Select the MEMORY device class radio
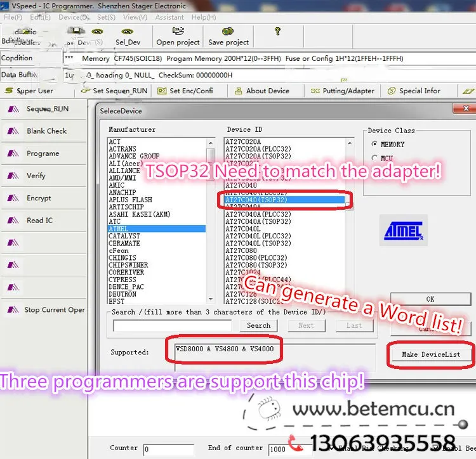The image size is (476, 459). [x=374, y=144]
